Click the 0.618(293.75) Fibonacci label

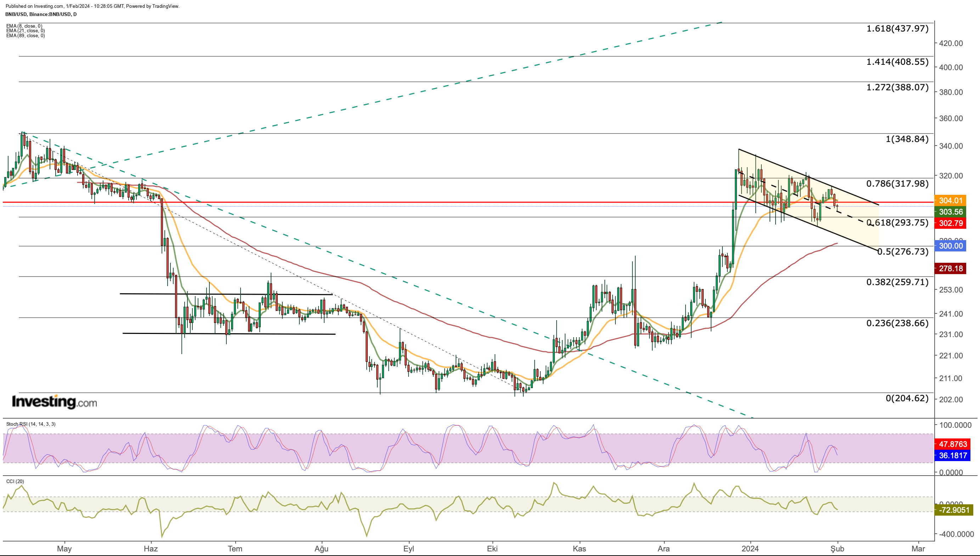tap(897, 223)
